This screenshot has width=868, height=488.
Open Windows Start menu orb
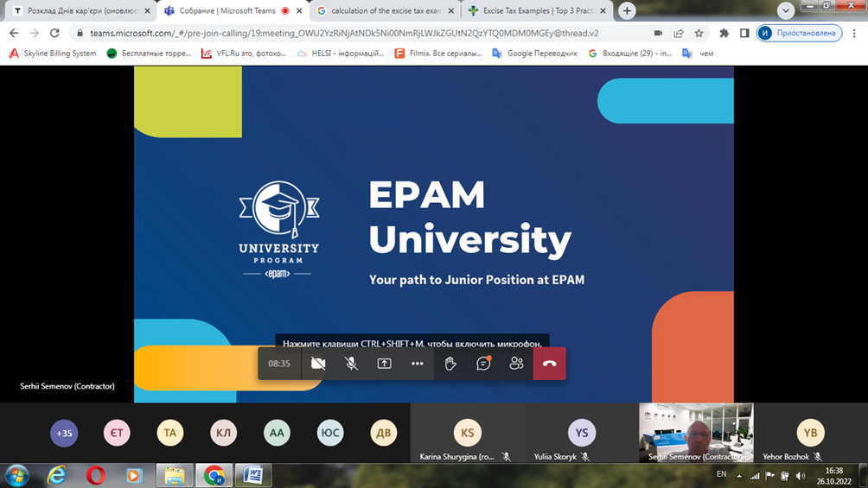pos(17,476)
